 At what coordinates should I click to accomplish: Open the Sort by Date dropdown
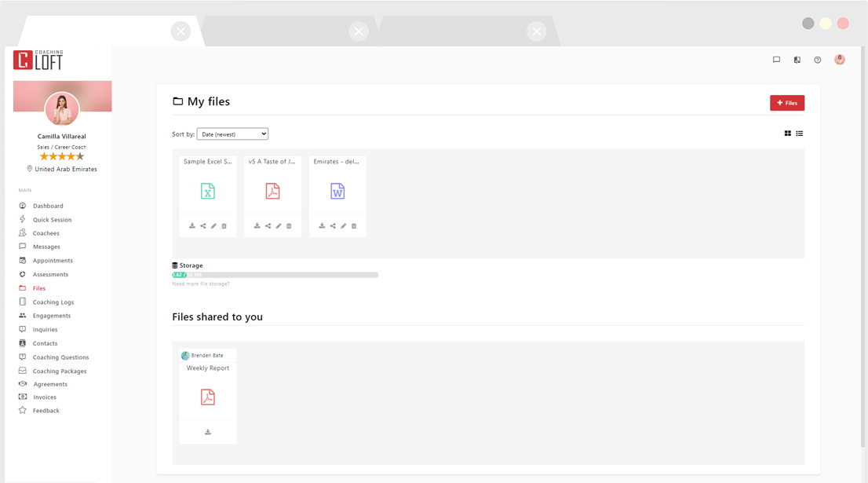tap(232, 134)
